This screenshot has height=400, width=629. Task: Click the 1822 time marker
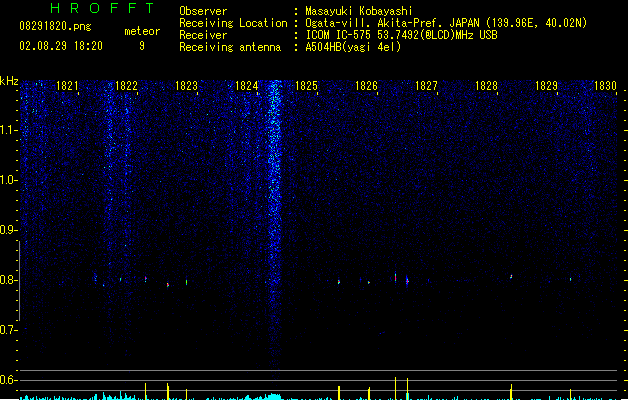[126, 86]
